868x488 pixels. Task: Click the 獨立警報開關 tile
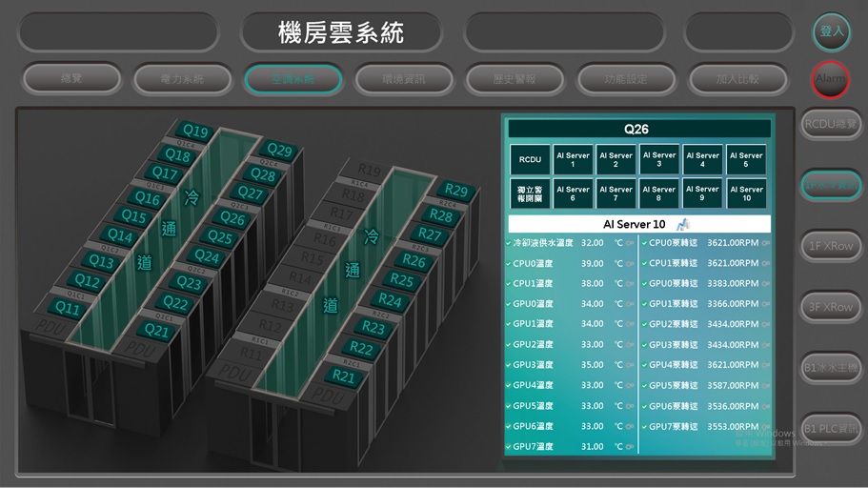click(530, 193)
